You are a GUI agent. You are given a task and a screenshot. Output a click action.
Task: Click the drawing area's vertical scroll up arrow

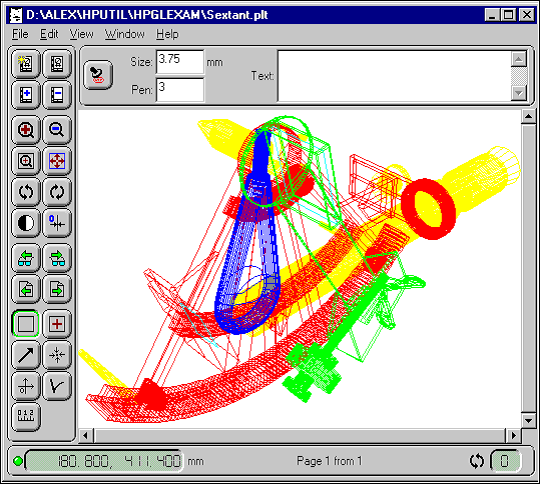coord(528,117)
